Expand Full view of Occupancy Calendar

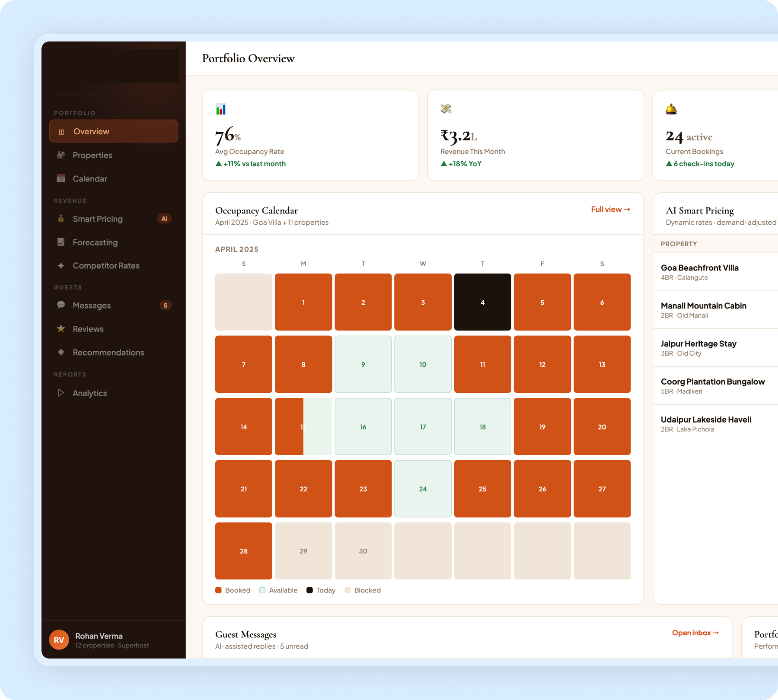[x=610, y=209]
